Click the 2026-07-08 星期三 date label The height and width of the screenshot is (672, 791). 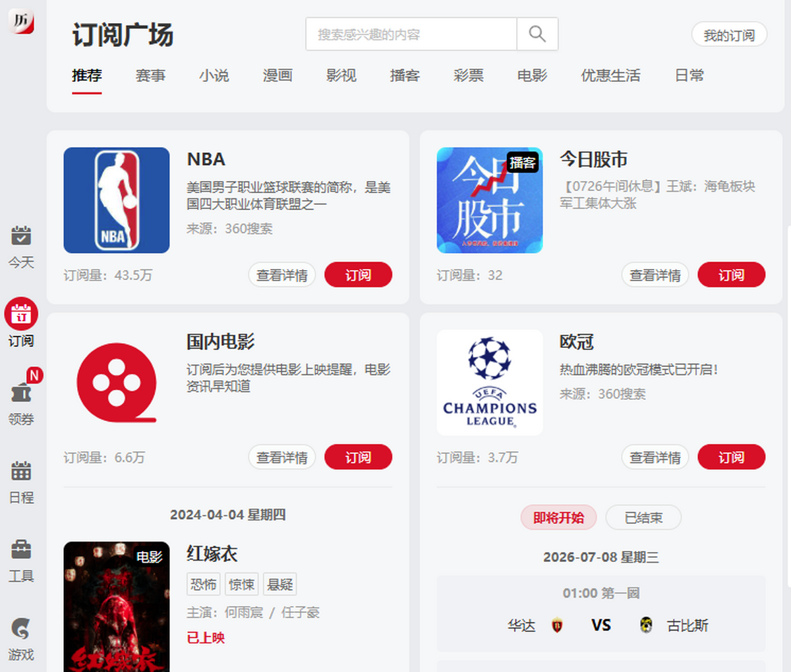click(x=601, y=557)
